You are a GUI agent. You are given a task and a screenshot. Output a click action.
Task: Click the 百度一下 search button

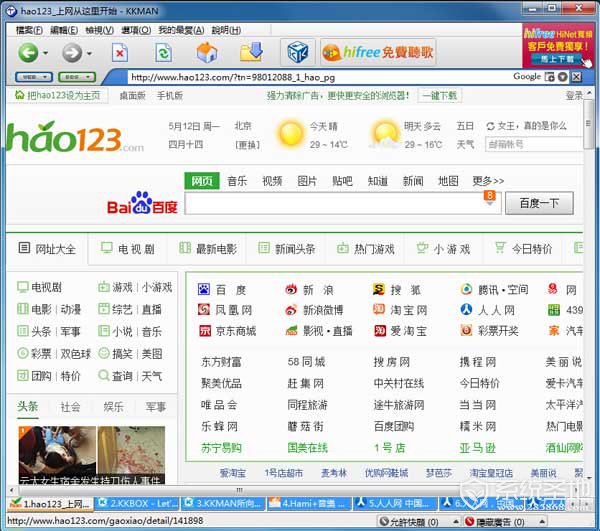[539, 203]
